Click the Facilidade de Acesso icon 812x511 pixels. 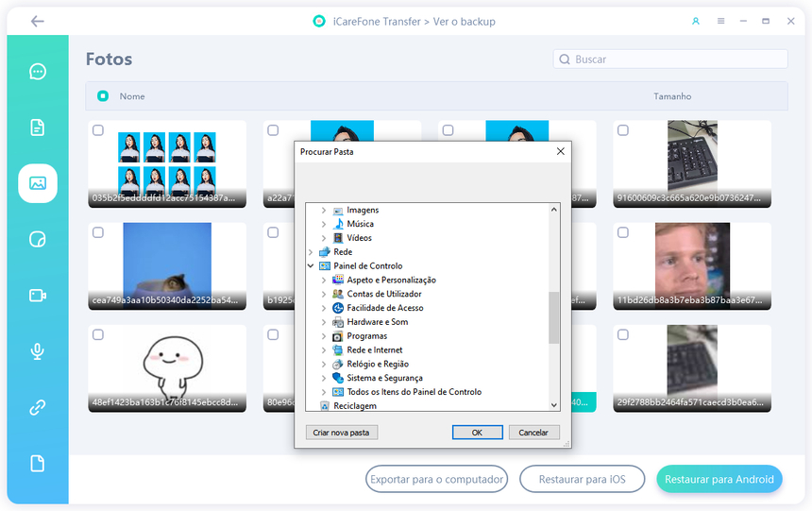[338, 308]
